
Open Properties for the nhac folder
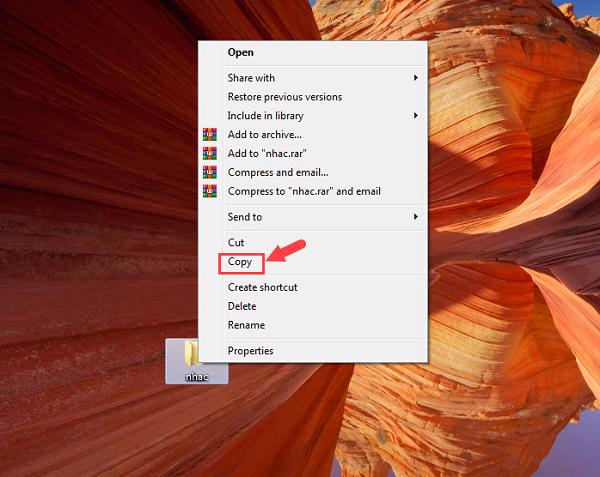pyautogui.click(x=250, y=351)
